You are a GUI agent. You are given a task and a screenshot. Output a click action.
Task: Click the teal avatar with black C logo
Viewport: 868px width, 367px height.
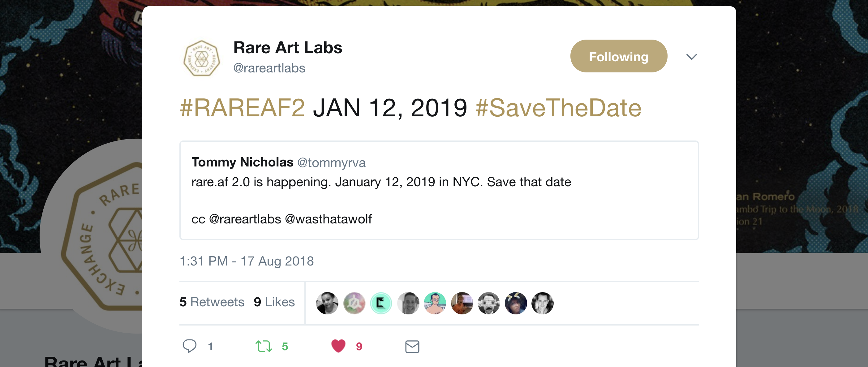[x=381, y=303]
